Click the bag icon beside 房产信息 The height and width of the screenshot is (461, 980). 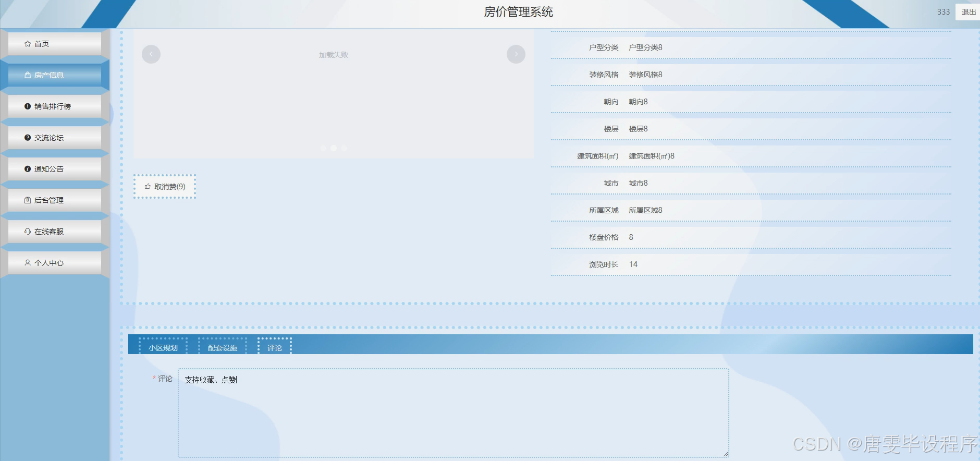[x=28, y=75]
